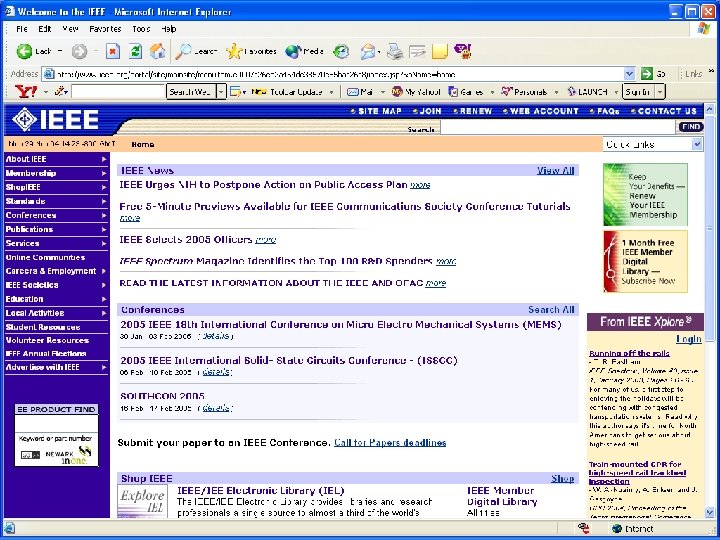720x540 pixels.
Task: Click the Renew Your IEEE Membership banner
Action: [x=645, y=195]
